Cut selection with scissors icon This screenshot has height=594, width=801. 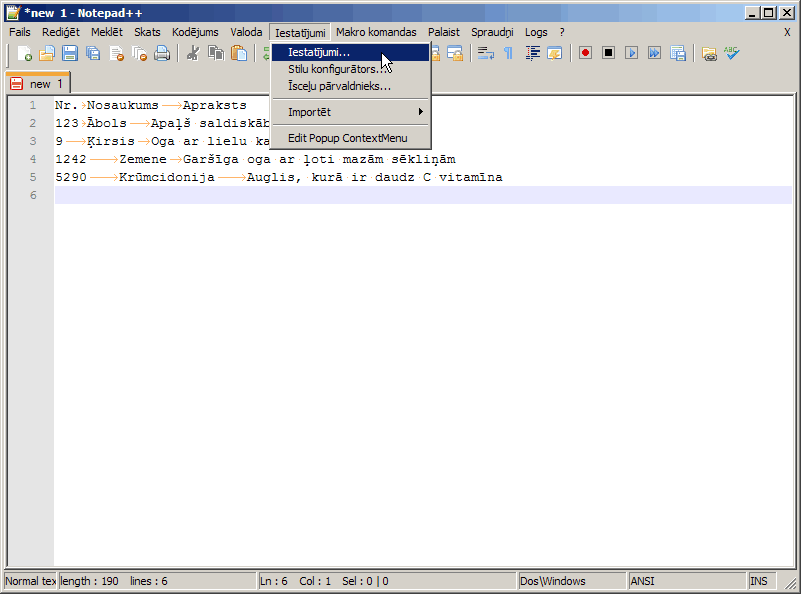tap(193, 53)
